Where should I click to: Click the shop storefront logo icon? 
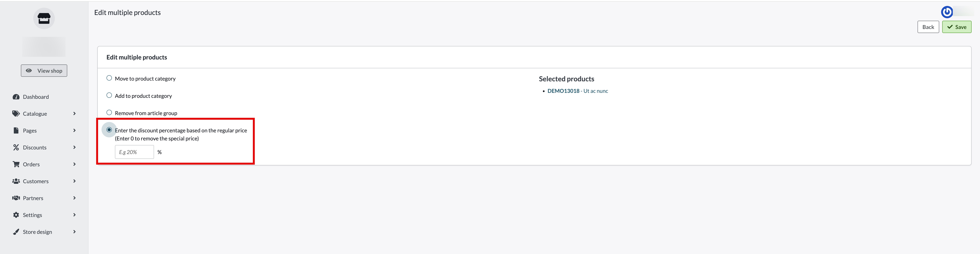coord(44,18)
